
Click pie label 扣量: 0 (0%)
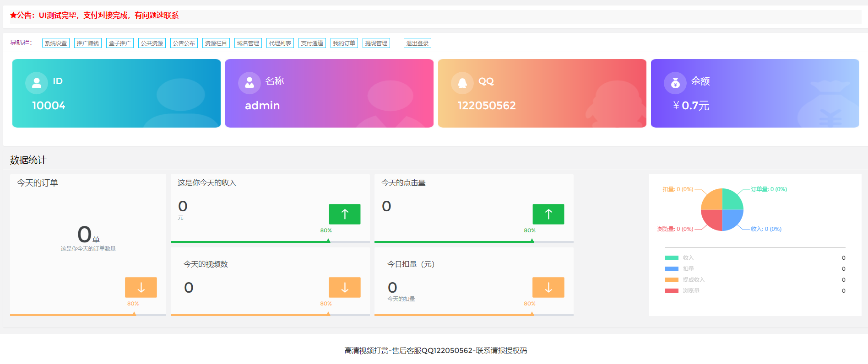(678, 189)
